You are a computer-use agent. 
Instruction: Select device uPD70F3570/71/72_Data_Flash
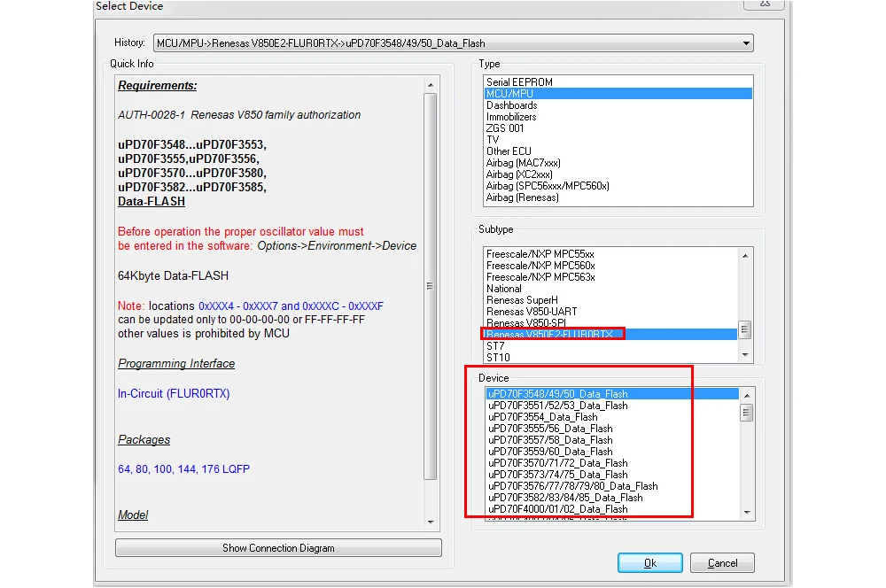pos(612,463)
